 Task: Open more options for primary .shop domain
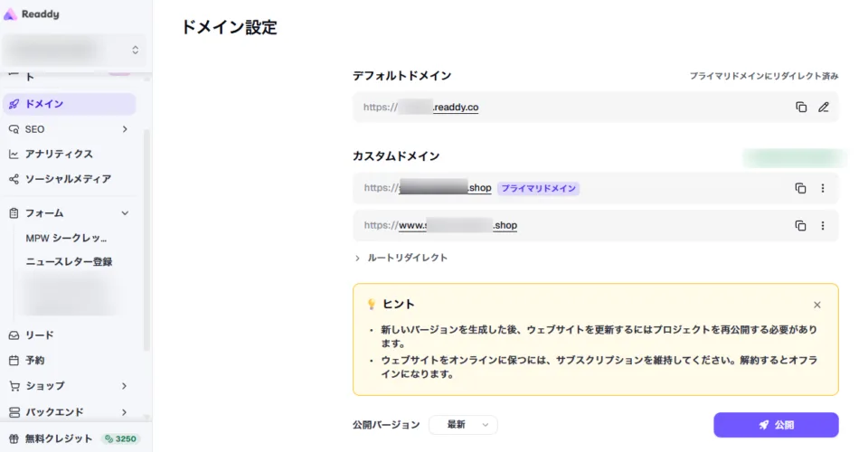tap(823, 189)
